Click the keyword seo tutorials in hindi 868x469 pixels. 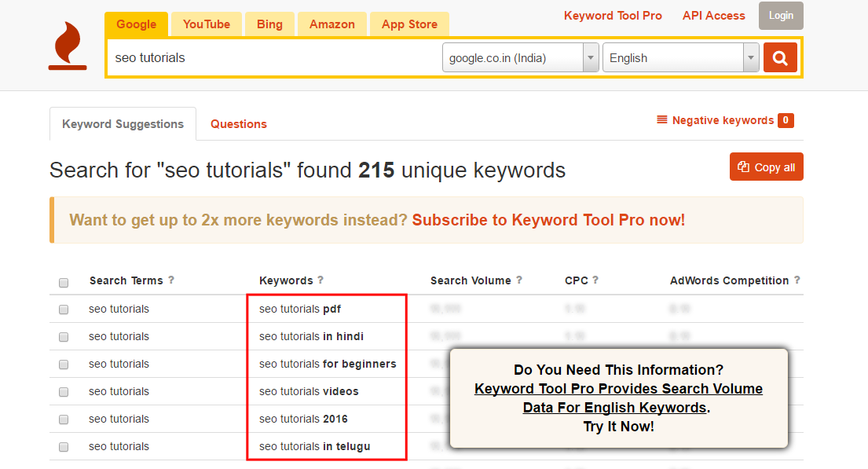[x=311, y=337]
